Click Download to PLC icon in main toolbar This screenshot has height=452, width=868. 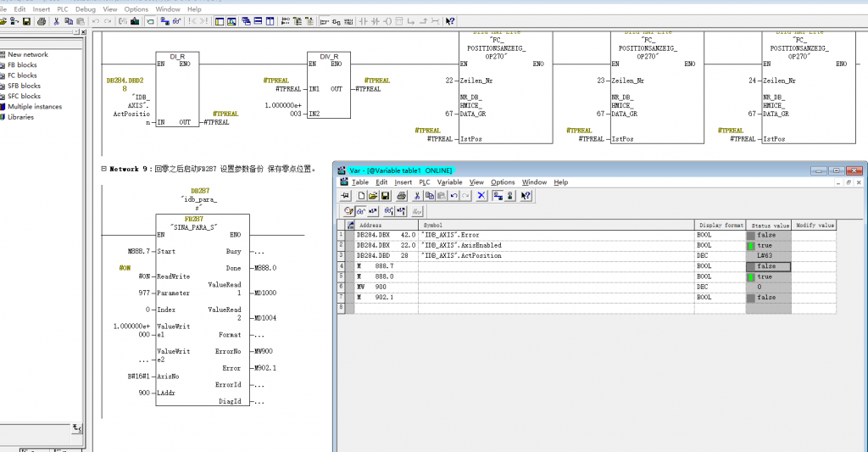click(x=135, y=21)
